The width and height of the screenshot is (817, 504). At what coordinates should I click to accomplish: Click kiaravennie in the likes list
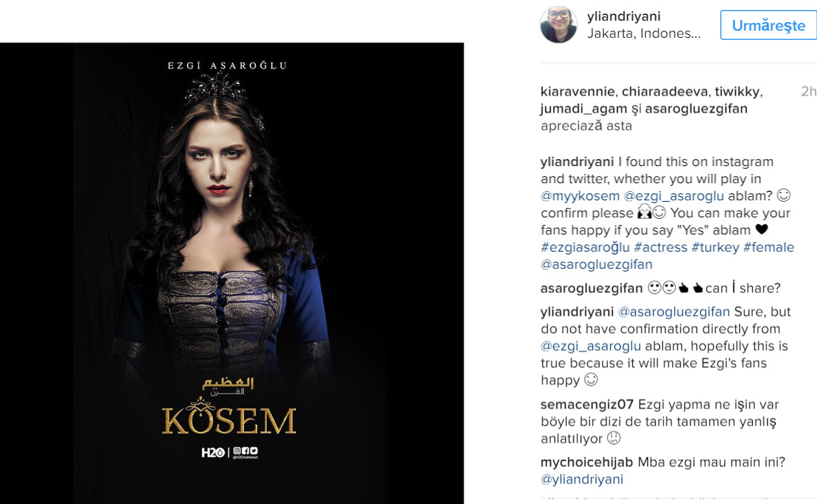(577, 92)
